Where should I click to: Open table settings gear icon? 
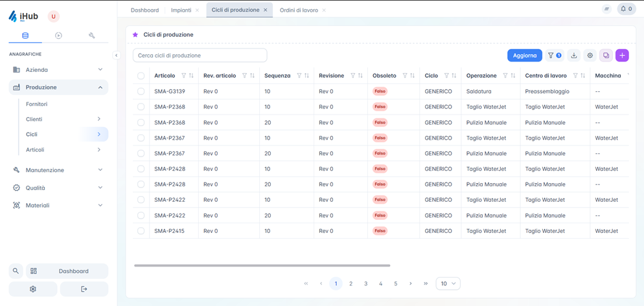(590, 56)
